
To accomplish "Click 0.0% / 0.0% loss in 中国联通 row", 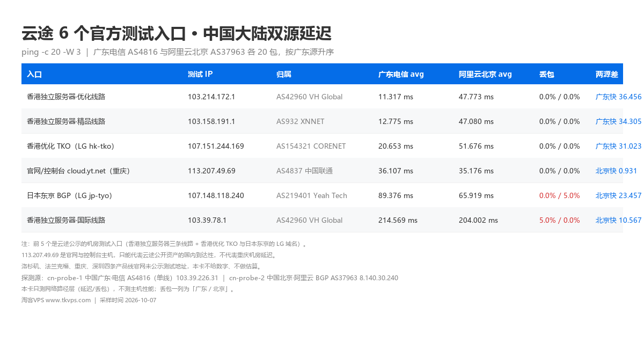I will [x=560, y=171].
